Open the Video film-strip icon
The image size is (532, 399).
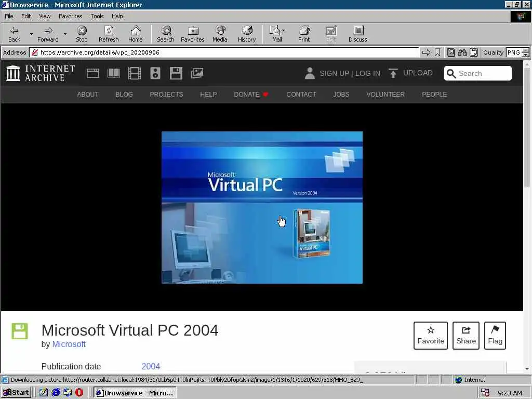coord(135,73)
